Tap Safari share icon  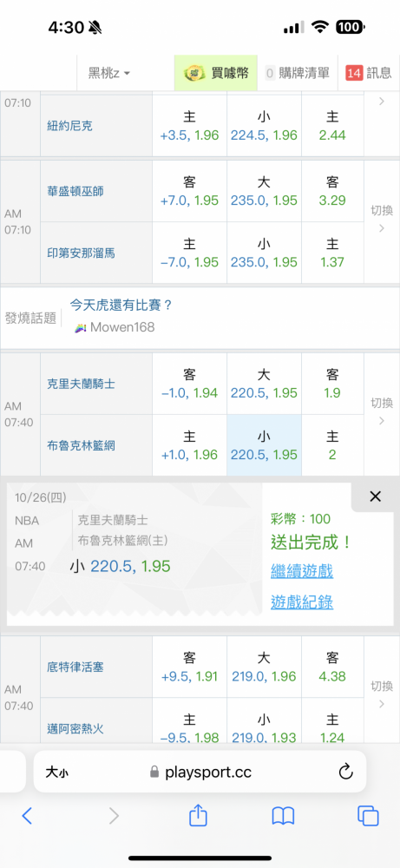tap(198, 815)
